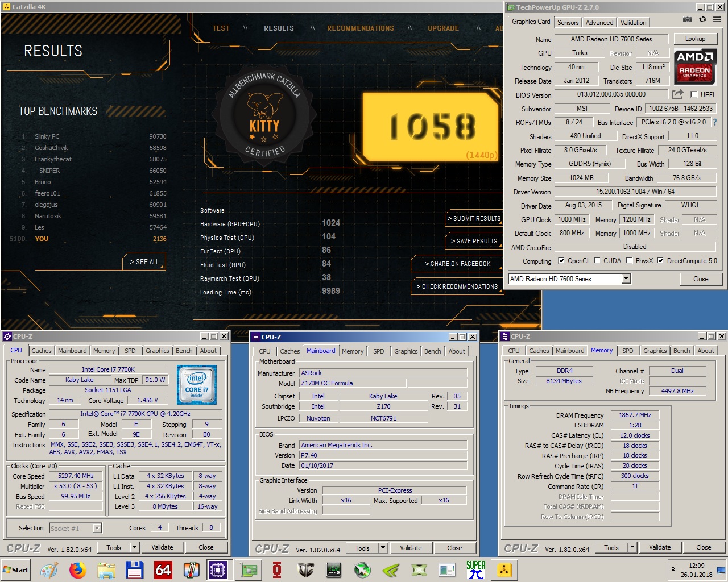This screenshot has width=728, height=582.
Task: Open Caches tab in left CPU-Z window
Action: [42, 351]
